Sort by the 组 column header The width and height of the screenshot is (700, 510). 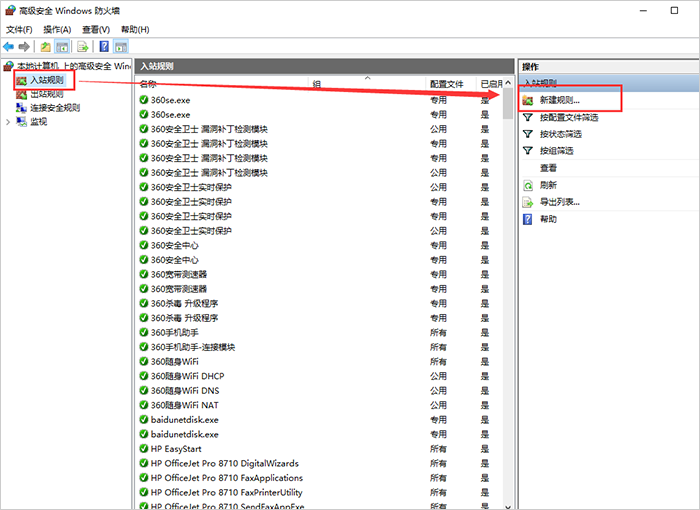coord(367,84)
